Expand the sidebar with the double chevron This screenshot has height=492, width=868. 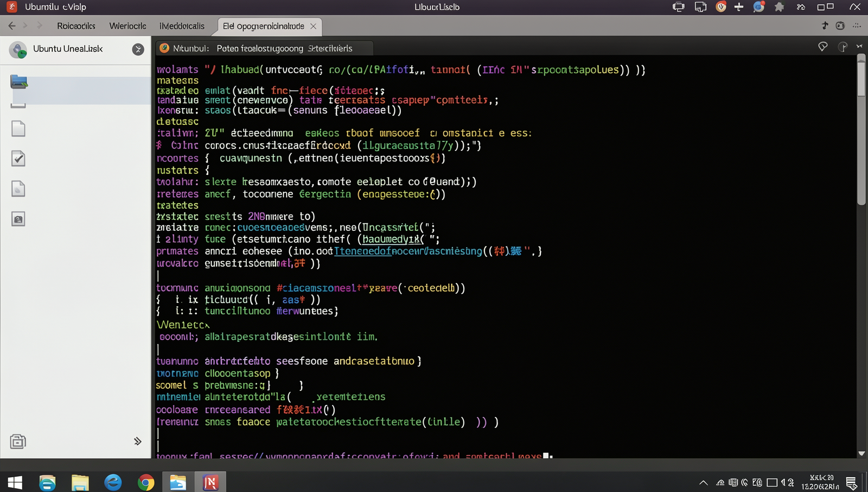tap(138, 441)
